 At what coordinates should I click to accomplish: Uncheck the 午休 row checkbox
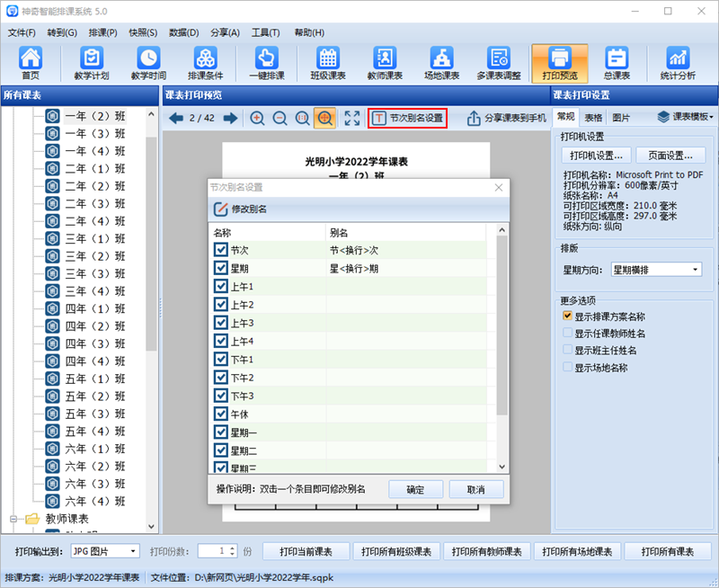220,414
